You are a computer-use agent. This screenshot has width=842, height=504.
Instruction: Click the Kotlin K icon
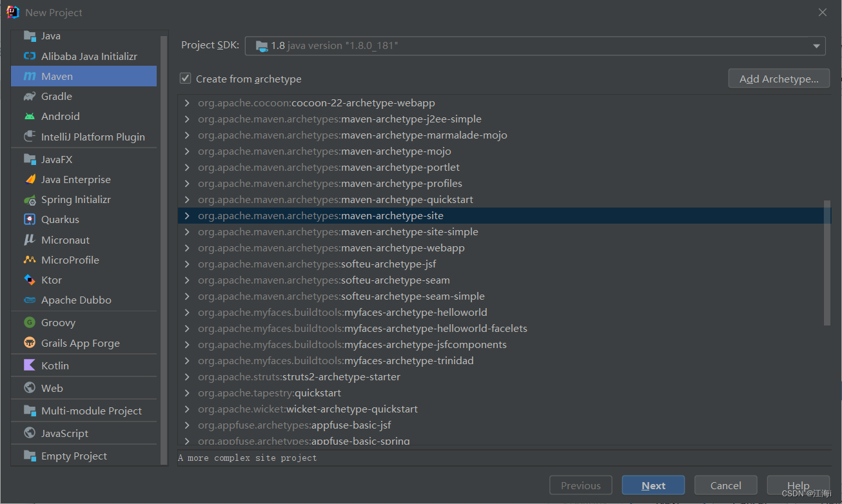(x=30, y=365)
